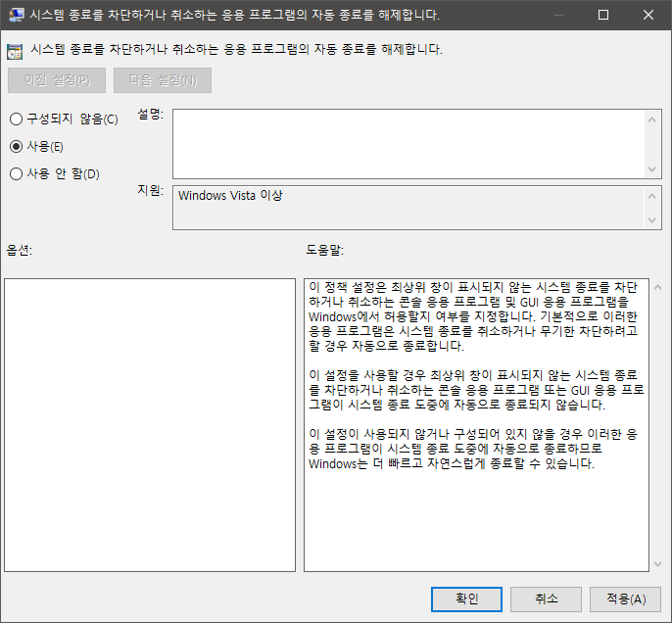Image resolution: width=672 pixels, height=623 pixels.
Task: Click the 도움말: label
Action: tap(325, 250)
